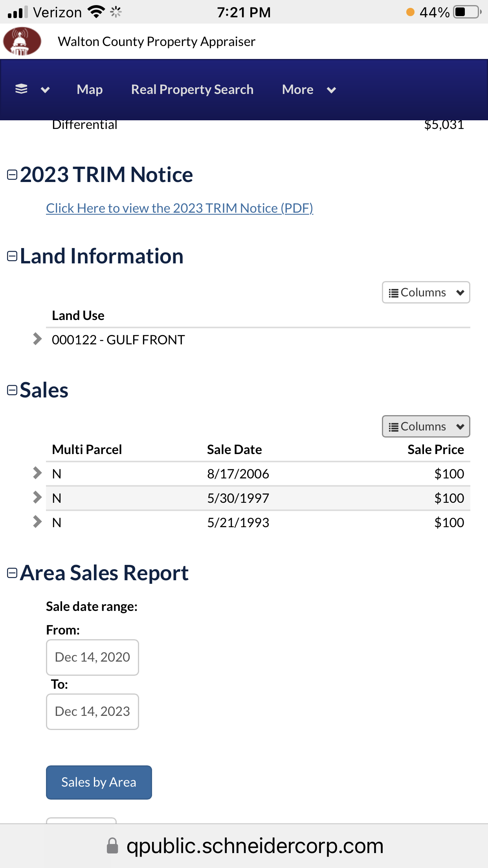Open the 2023 TRIM Notice PDF link
The image size is (488, 868).
180,208
